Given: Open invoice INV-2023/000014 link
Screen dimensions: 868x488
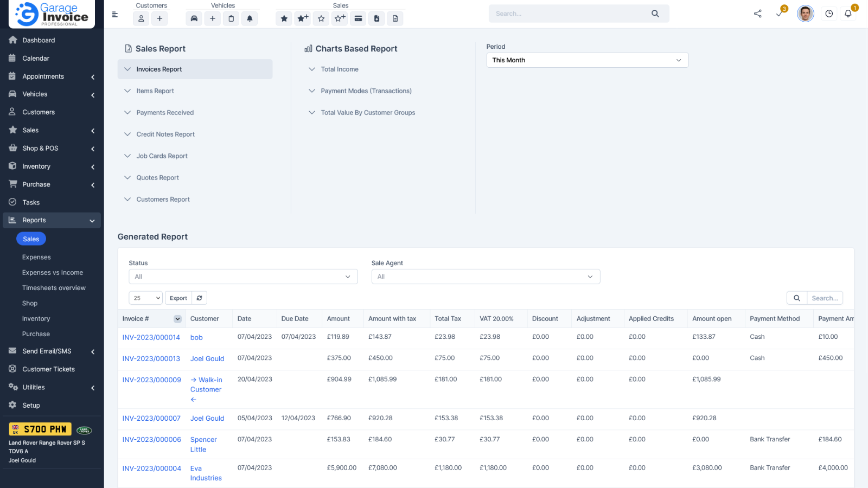Looking at the screenshot, I should (151, 337).
